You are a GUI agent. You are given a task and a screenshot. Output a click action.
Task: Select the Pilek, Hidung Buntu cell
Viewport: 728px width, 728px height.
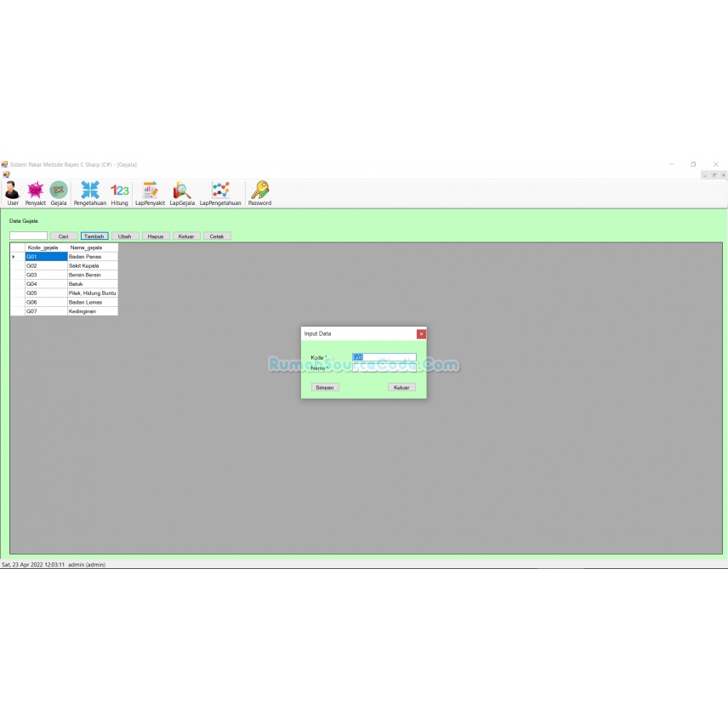93,293
